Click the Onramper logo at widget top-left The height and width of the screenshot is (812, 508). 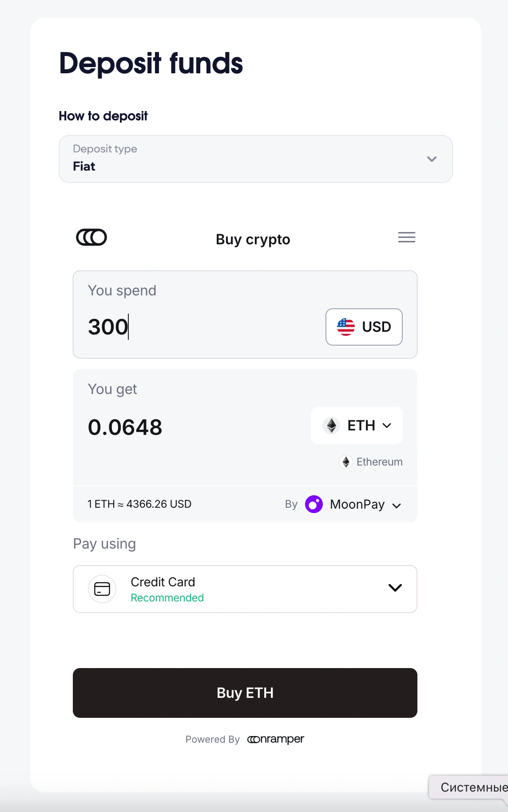coord(91,237)
